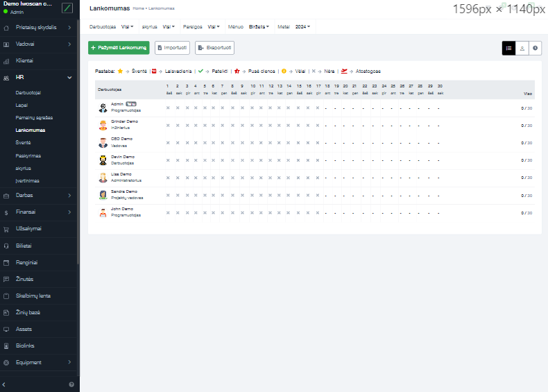
Task: Click the Žinių bazė sidebar icon
Action: point(6,312)
